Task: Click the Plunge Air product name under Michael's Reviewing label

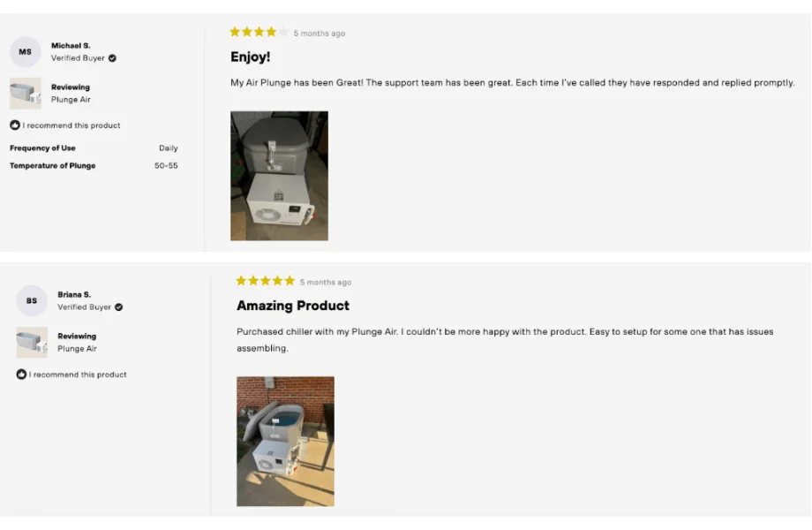Action: pos(72,99)
